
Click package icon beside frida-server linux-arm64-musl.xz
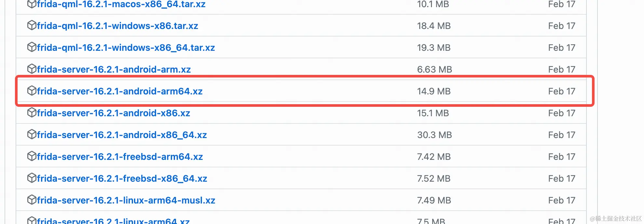click(32, 200)
